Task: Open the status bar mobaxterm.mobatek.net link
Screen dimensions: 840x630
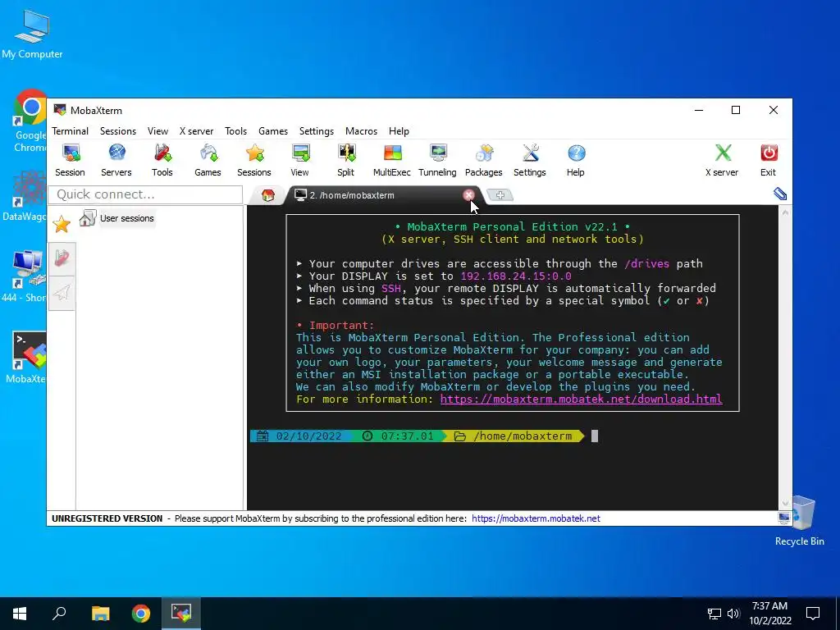Action: (536, 518)
